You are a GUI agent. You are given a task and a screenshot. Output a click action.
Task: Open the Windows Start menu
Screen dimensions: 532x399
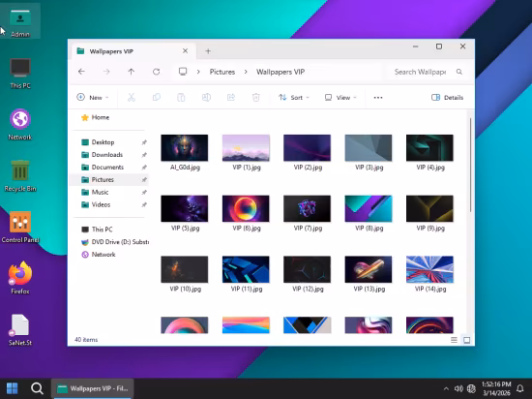(13, 388)
